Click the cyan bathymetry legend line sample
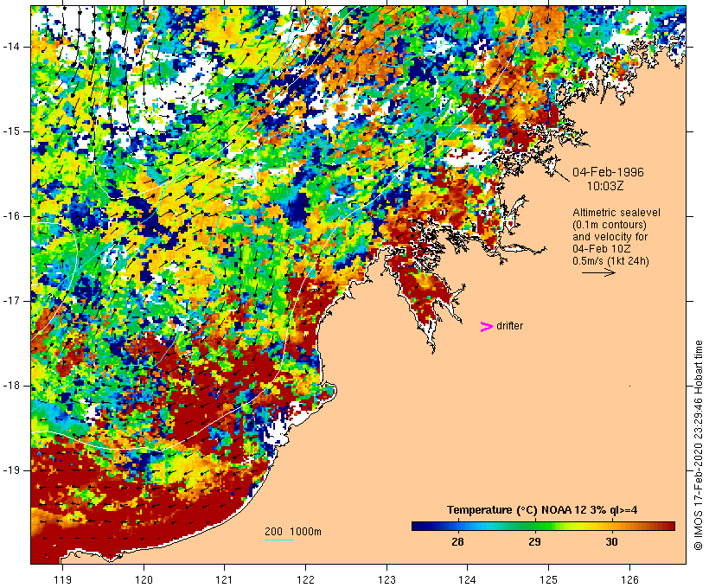 279,540
